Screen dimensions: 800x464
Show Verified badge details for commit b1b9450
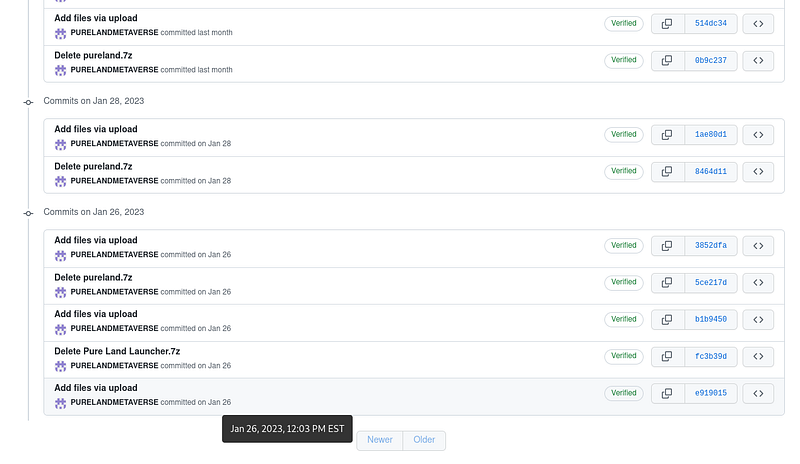click(x=623, y=319)
